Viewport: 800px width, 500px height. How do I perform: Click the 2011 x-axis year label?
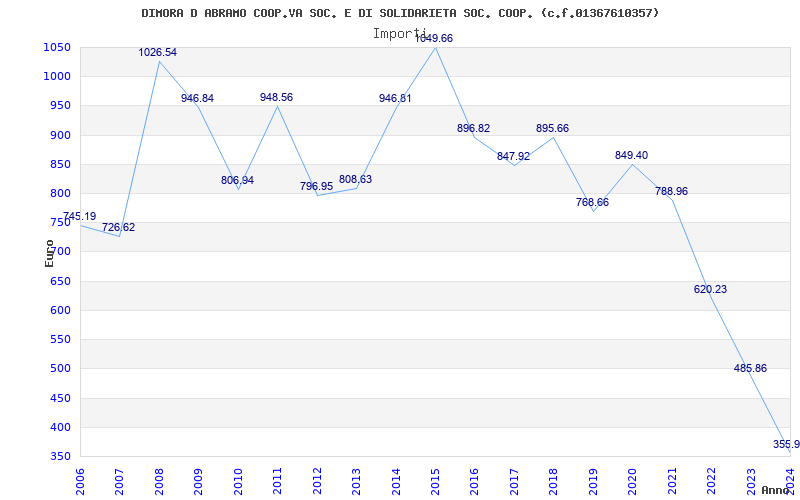278,482
